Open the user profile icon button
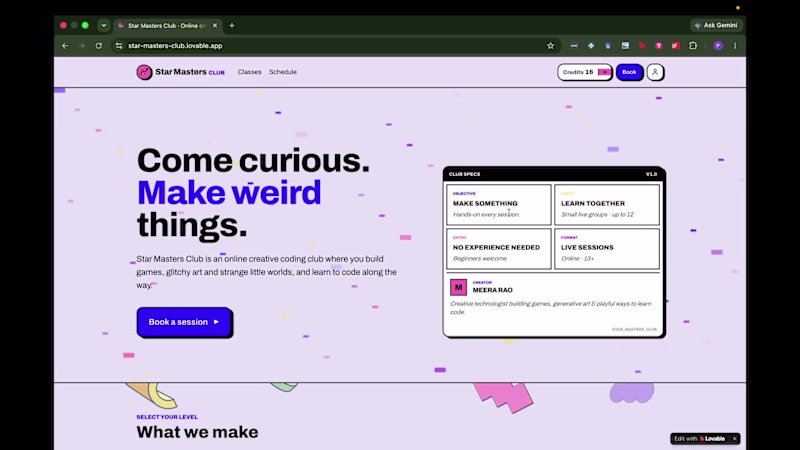 (655, 72)
